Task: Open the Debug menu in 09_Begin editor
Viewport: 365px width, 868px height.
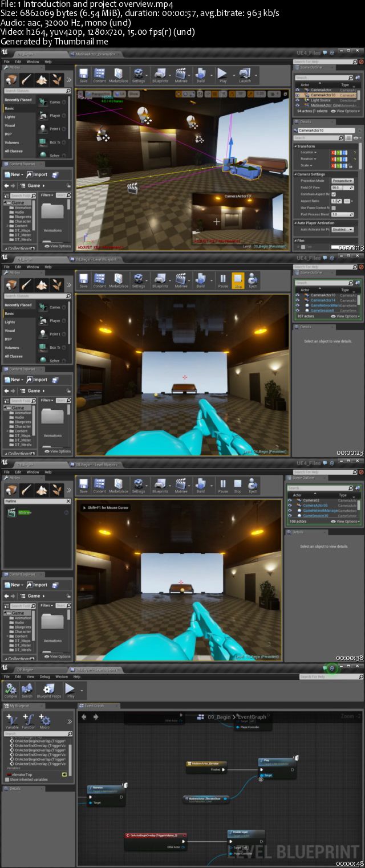Action: [44, 677]
